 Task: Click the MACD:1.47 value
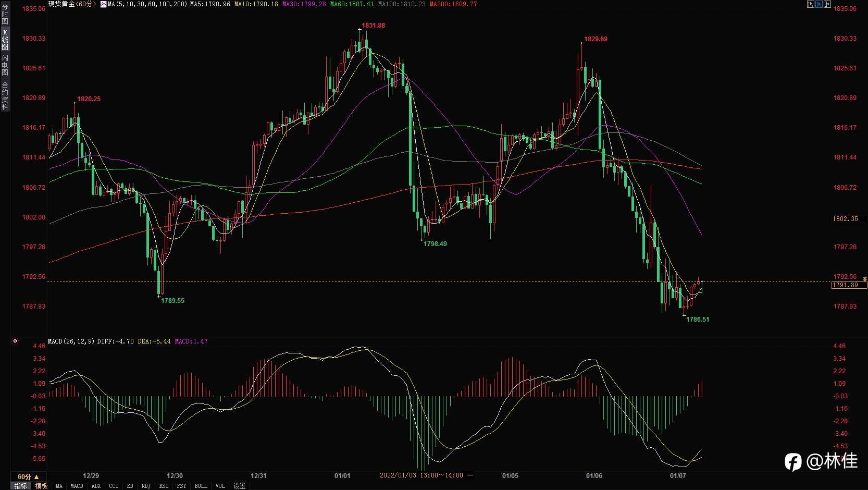191,341
